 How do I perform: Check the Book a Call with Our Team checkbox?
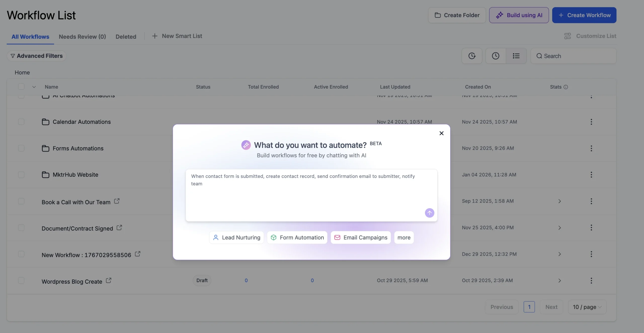point(21,201)
